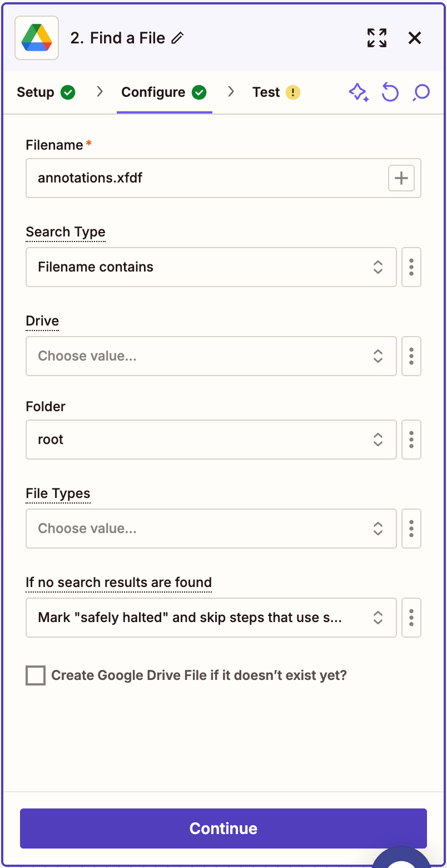Click the 'Drive' field label
This screenshot has width=447, height=868.
coord(42,321)
